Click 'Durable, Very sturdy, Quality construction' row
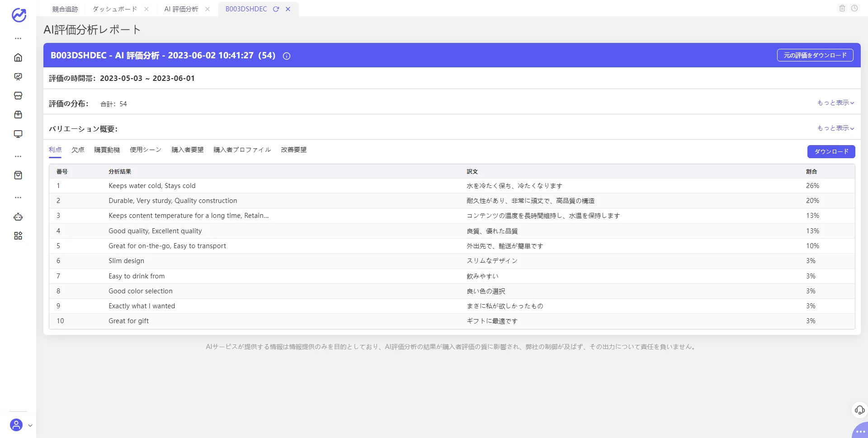868x438 pixels. point(452,201)
